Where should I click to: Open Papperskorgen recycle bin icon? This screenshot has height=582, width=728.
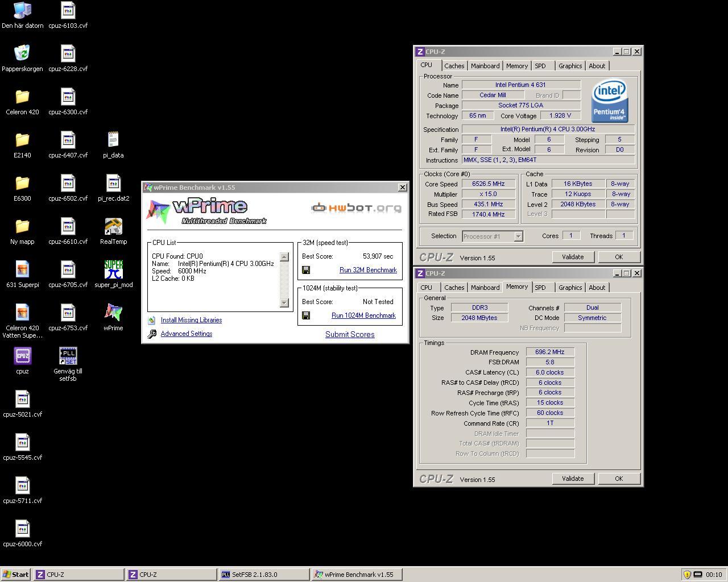(22, 59)
